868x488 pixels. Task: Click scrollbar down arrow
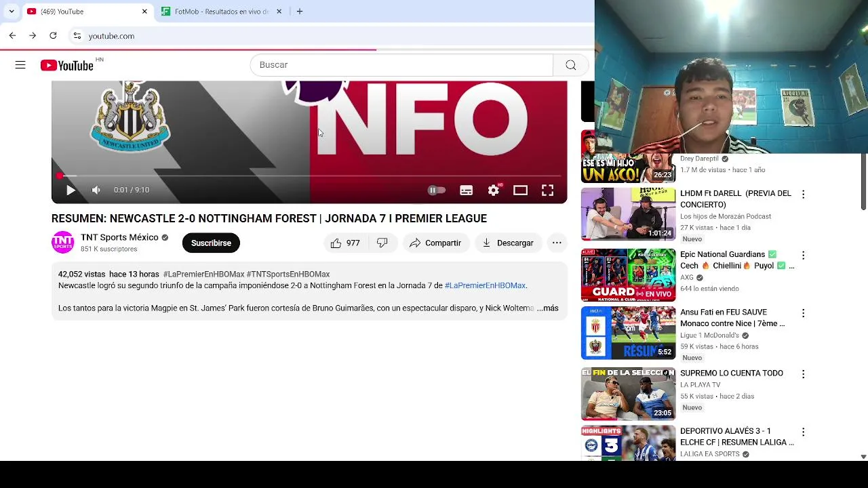pyautogui.click(x=863, y=457)
